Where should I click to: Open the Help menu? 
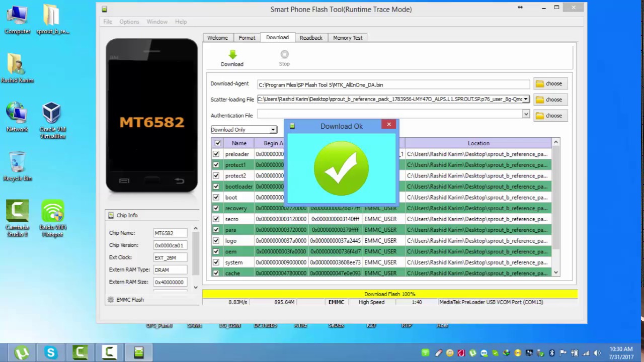(181, 22)
